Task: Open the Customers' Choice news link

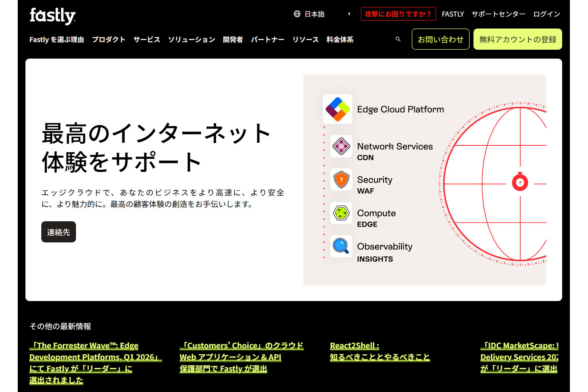Action: point(241,357)
